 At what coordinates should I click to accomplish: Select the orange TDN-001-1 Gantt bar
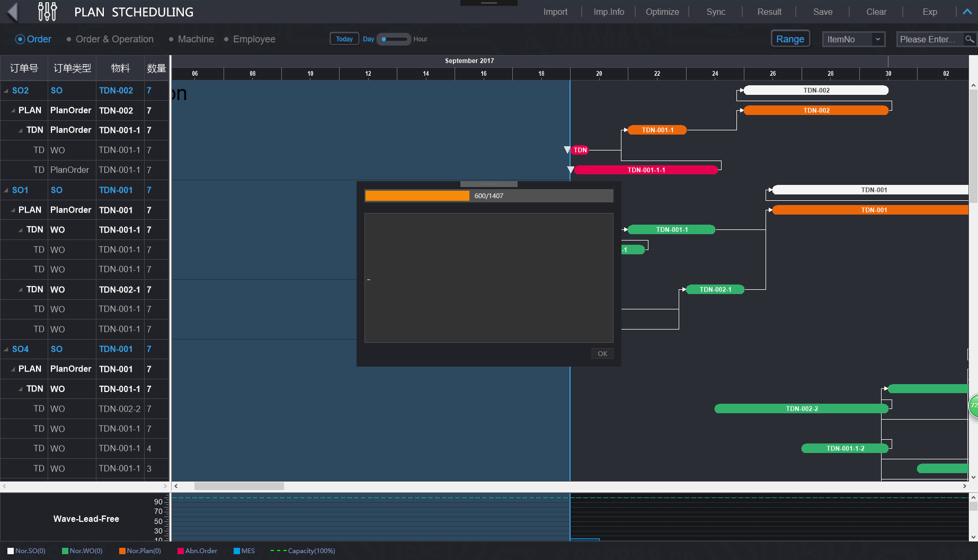pyautogui.click(x=657, y=130)
